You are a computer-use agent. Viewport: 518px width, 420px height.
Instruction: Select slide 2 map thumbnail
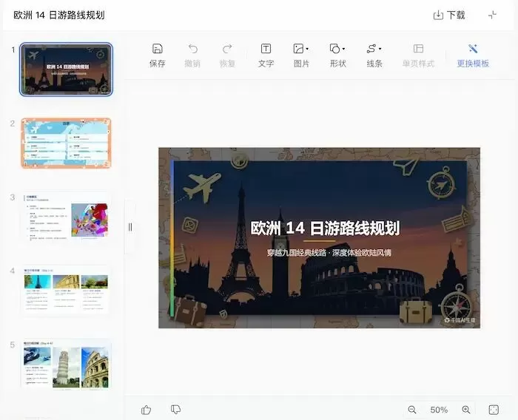66,143
